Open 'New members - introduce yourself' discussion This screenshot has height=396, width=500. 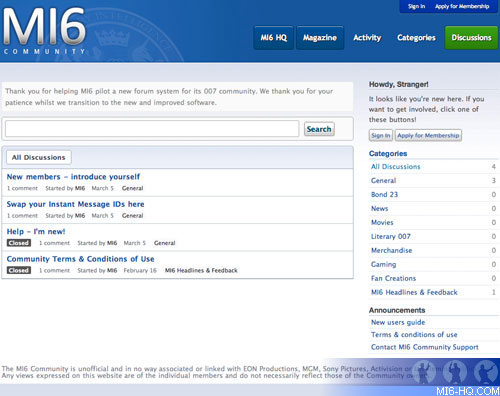pos(73,177)
